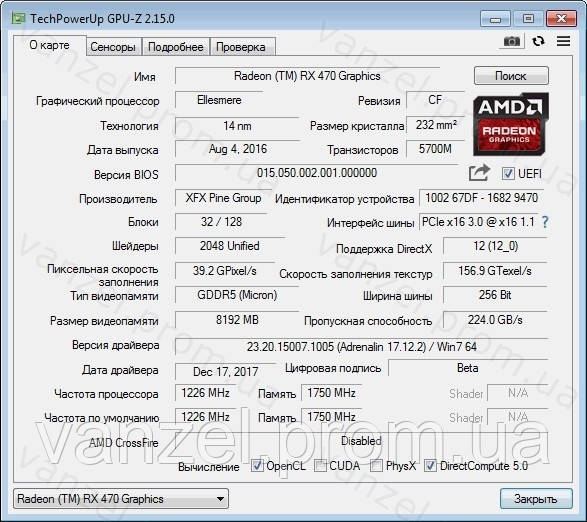This screenshot has height=522, width=587.
Task: Click the DirectX support value 12 (12_0)
Action: click(496, 246)
